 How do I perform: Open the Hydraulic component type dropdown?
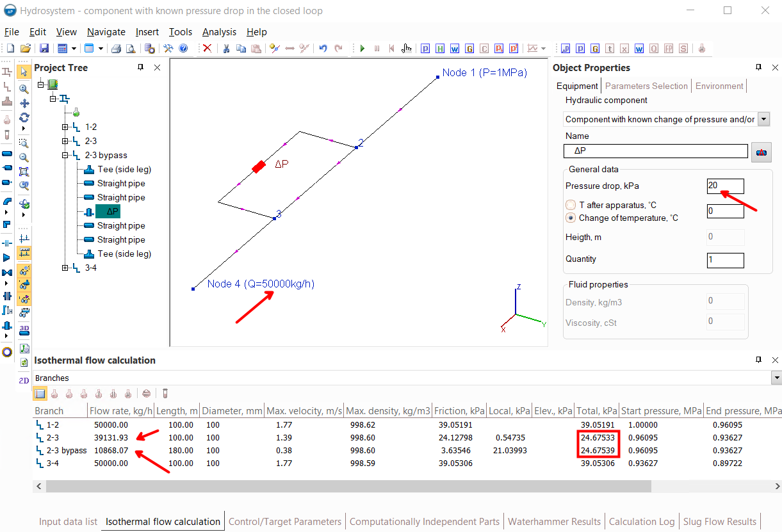(x=763, y=120)
